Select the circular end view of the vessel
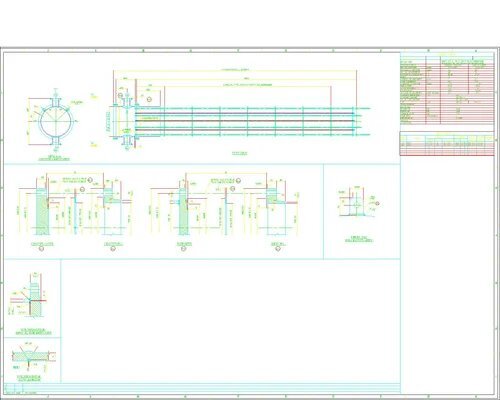The image size is (500, 400). [56, 121]
